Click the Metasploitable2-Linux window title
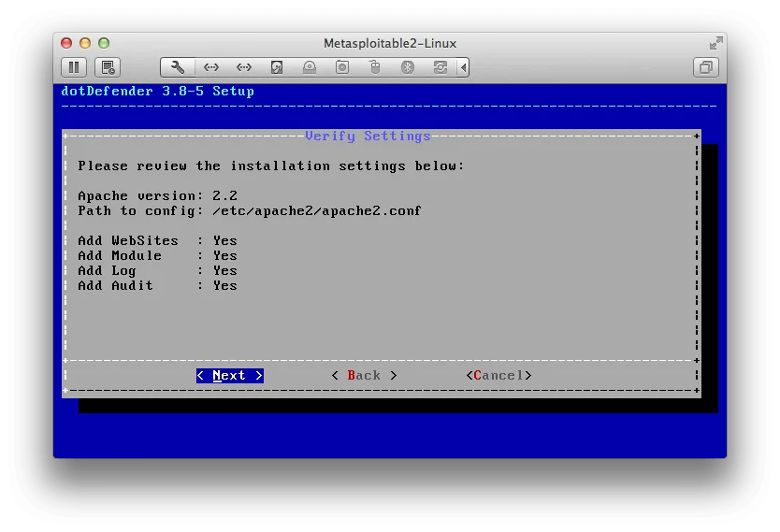The width and height of the screenshot is (780, 532). pos(390,43)
